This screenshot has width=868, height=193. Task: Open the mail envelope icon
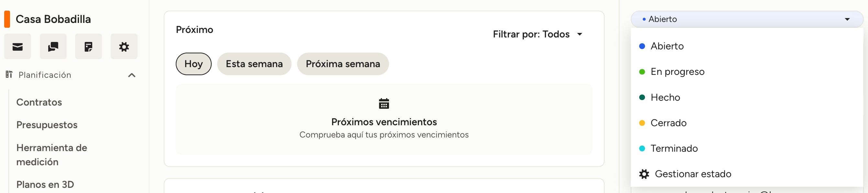tap(17, 47)
